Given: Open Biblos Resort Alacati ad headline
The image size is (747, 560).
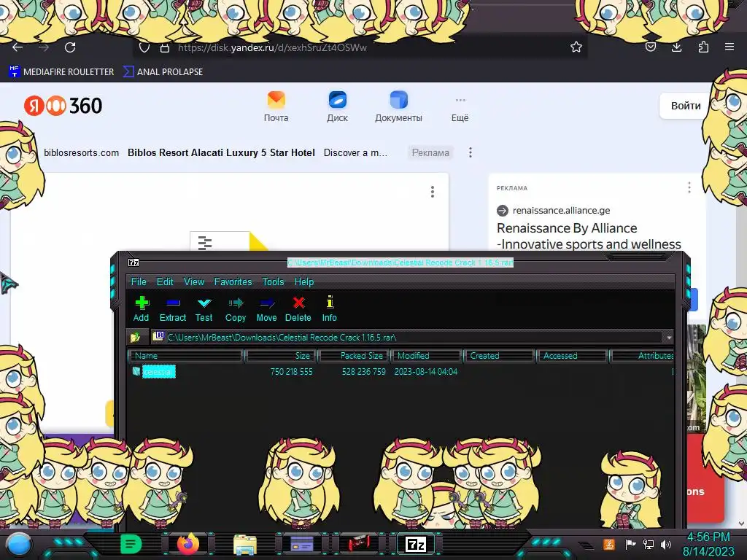Looking at the screenshot, I should [x=221, y=153].
